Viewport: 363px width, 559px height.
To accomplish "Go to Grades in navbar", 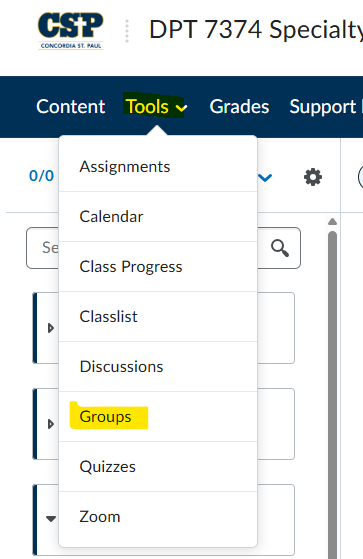I will [239, 107].
